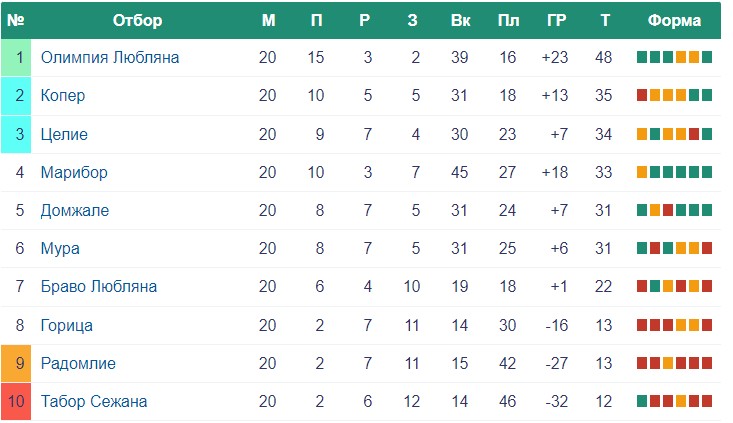
Task: Click the Т points column header
Action: tap(605, 21)
